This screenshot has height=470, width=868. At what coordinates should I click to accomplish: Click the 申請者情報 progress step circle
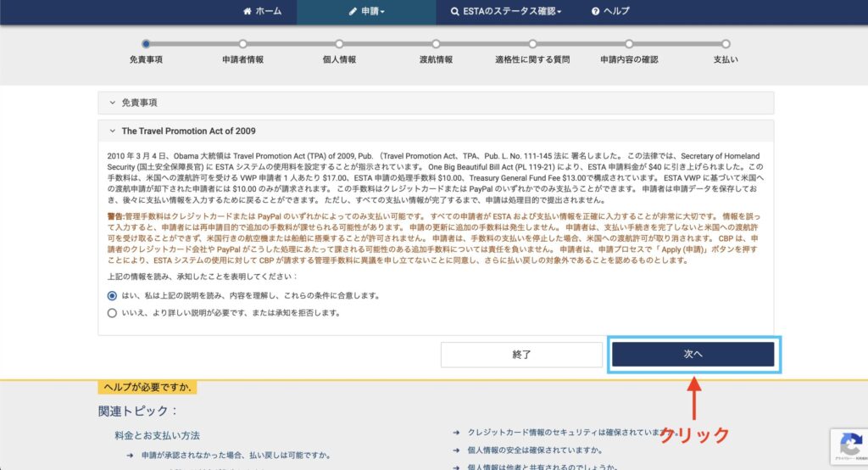[x=242, y=43]
